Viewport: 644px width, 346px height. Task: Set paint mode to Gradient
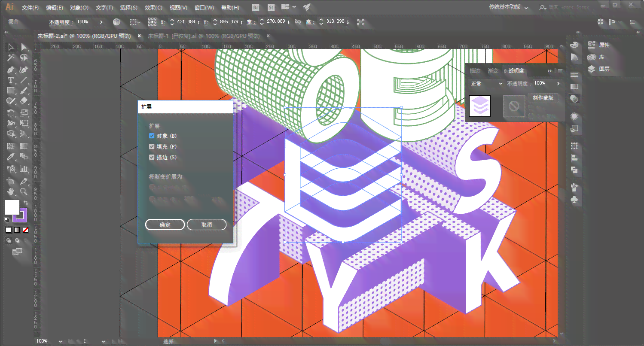point(17,230)
